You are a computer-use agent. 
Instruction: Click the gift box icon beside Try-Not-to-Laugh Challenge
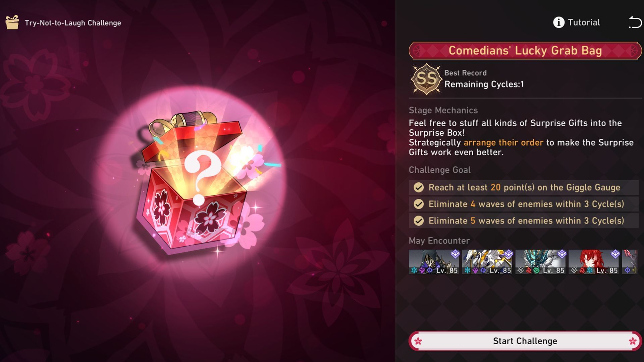point(12,22)
